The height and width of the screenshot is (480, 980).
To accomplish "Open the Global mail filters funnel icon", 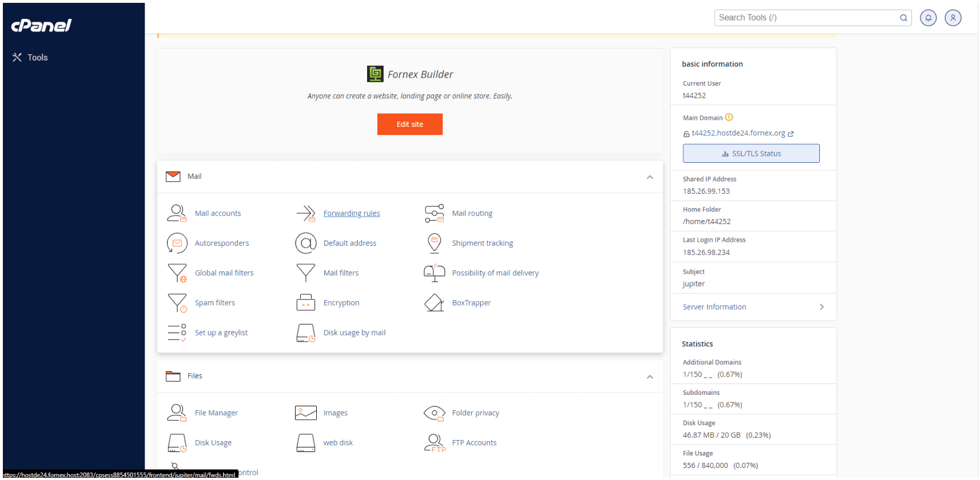I will tap(177, 273).
